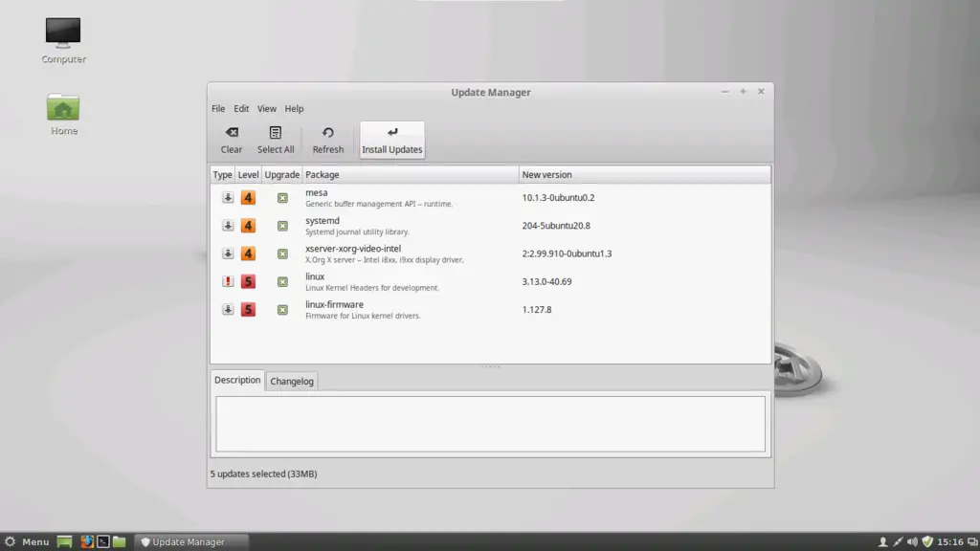980x551 pixels.
Task: Click the update shield tray icon
Action: [x=927, y=542]
